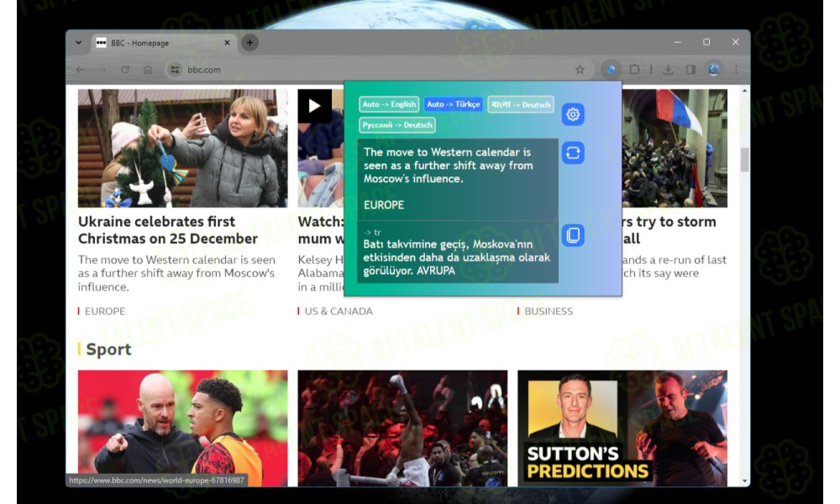This screenshot has height=504, width=840.
Task: Open the browser Downloads icon
Action: 668,70
